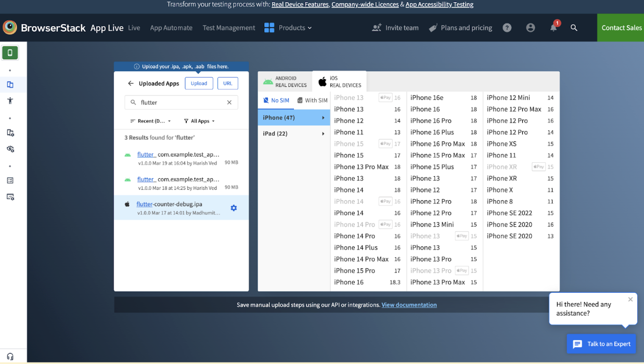Open the All Apps filter dropdown
This screenshot has width=644, height=364.
click(x=199, y=121)
